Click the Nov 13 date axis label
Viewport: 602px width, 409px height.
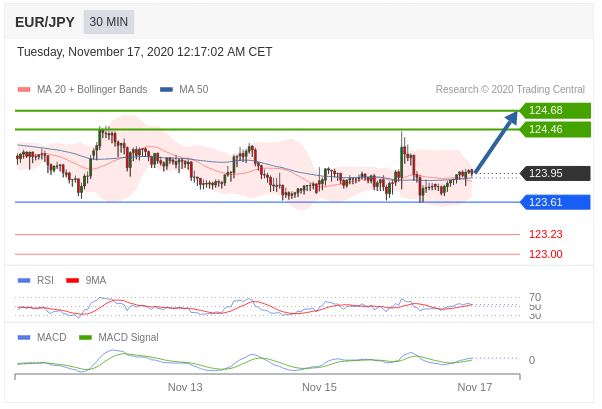tap(185, 387)
